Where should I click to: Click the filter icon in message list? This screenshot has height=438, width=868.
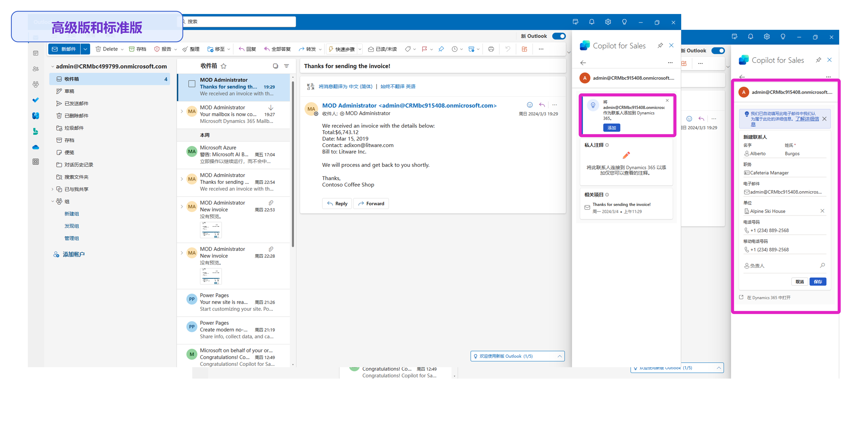coord(286,66)
